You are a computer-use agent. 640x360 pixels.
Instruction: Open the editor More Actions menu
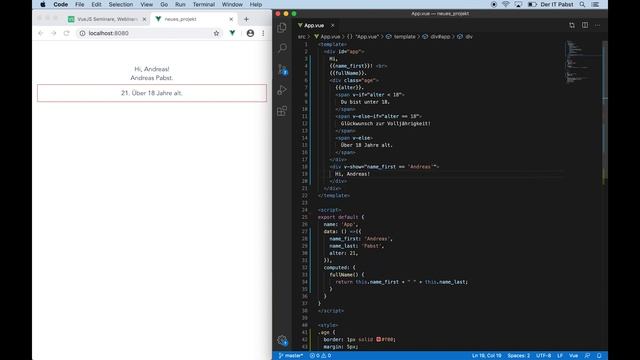coord(598,25)
